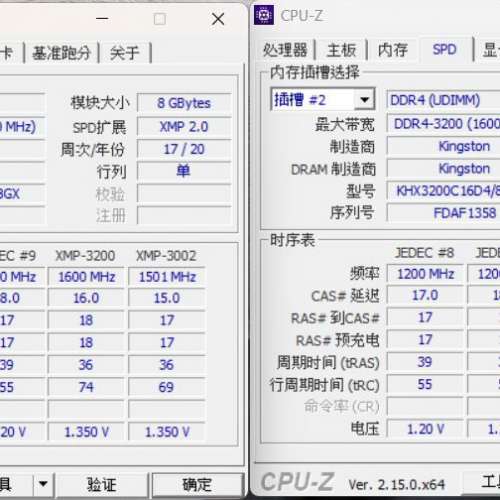Click the DDR4-3200 max bandwidth field

click(x=443, y=124)
